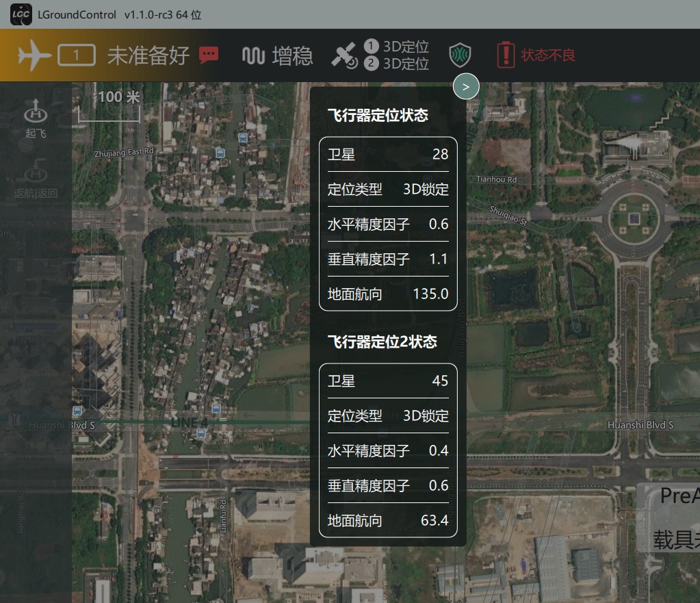
Task: Open the red vehicle messages icon
Action: click(209, 55)
